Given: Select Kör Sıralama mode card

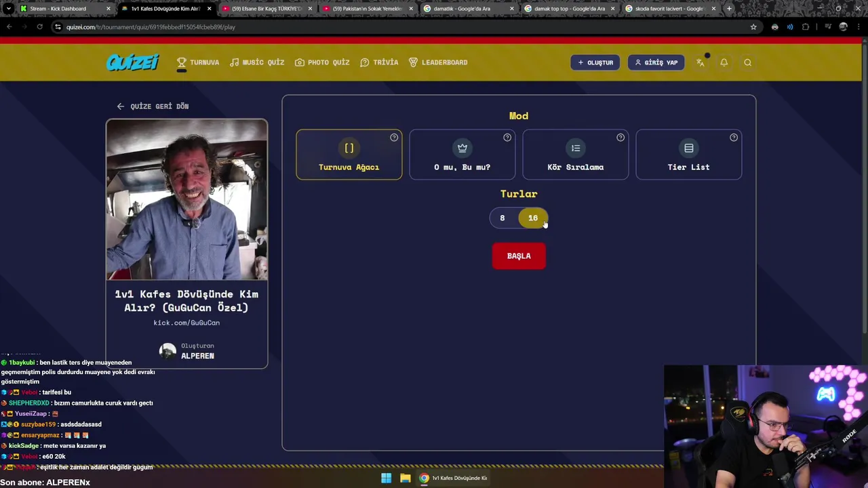Looking at the screenshot, I should 576,155.
